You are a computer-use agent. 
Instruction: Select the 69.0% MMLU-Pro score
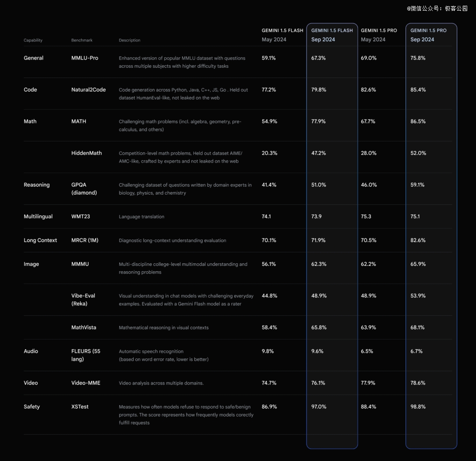tap(368, 58)
